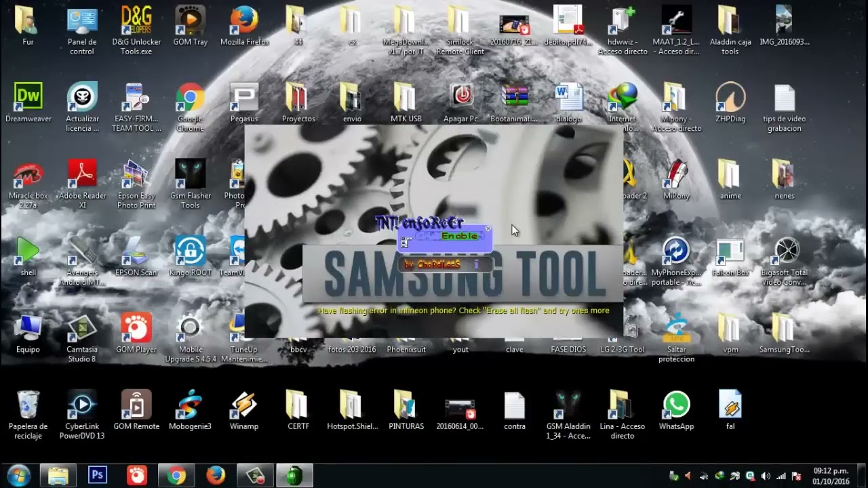Select the Kingo ROOT desktop shortcut

tap(191, 258)
